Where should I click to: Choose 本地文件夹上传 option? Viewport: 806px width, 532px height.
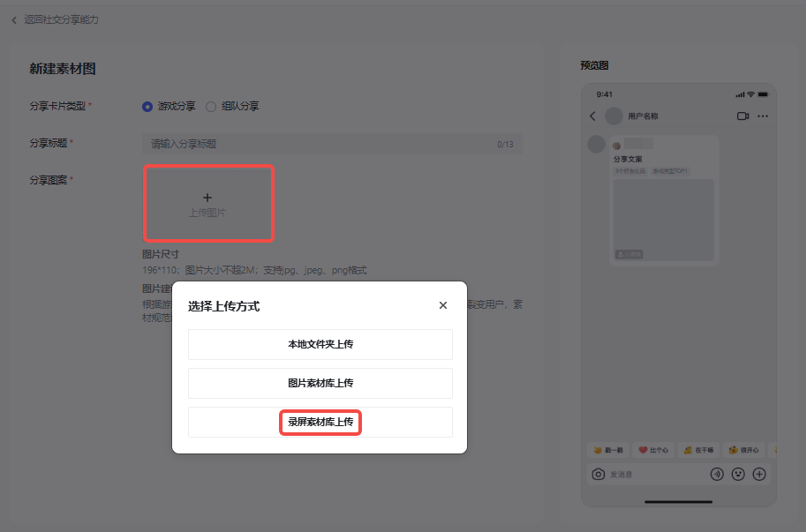pyautogui.click(x=320, y=344)
